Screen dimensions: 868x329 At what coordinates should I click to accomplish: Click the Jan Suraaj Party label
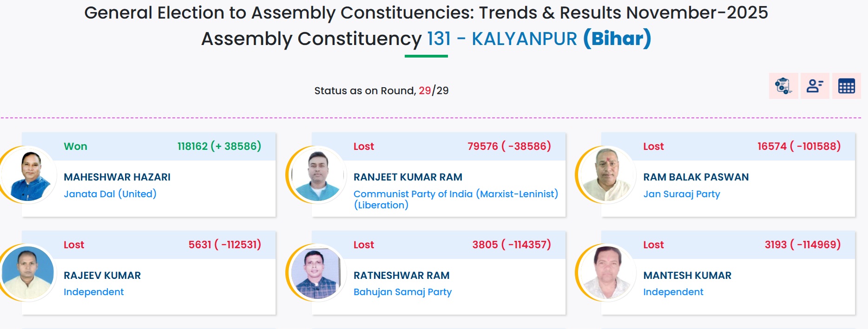681,194
